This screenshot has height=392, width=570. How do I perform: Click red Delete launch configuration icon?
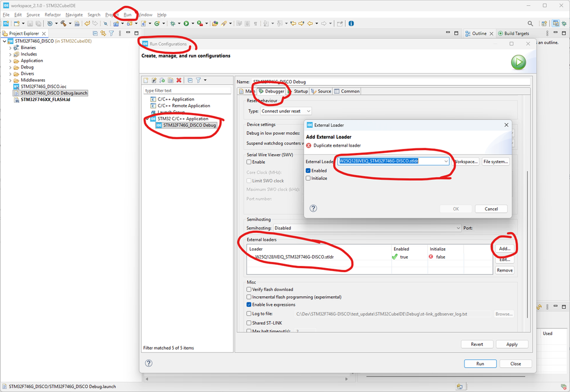point(179,80)
